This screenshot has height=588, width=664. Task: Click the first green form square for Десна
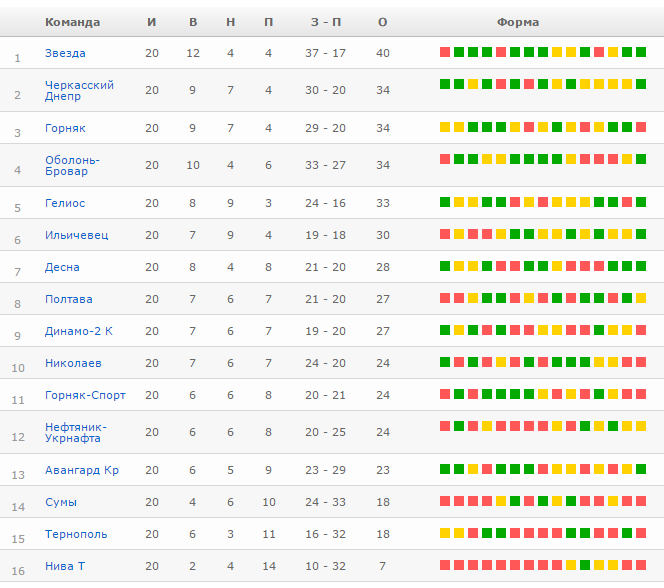(x=445, y=266)
